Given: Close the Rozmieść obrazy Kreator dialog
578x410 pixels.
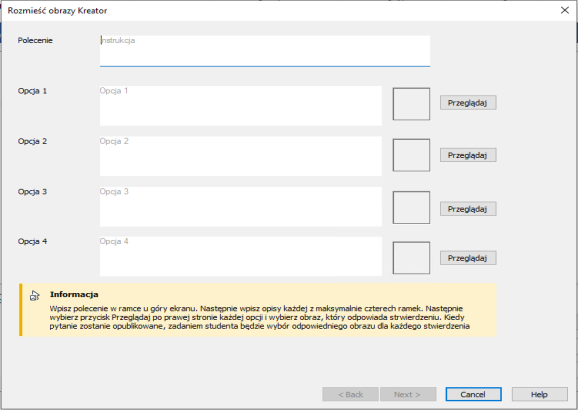Looking at the screenshot, I should click(564, 10).
